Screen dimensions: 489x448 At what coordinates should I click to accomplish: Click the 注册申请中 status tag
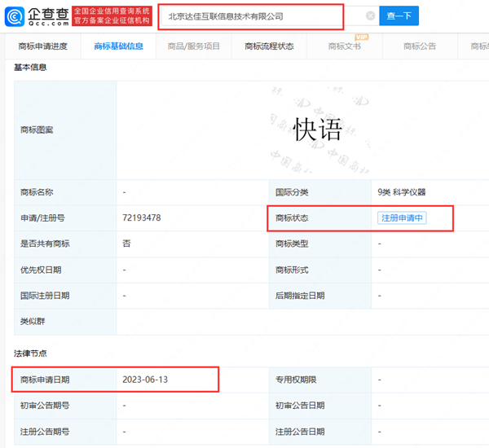click(x=403, y=218)
